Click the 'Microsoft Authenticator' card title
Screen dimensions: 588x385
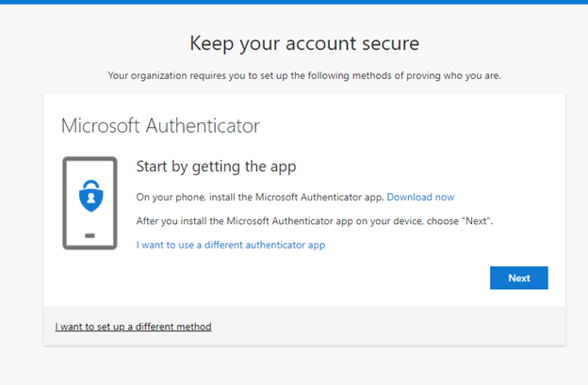(160, 125)
